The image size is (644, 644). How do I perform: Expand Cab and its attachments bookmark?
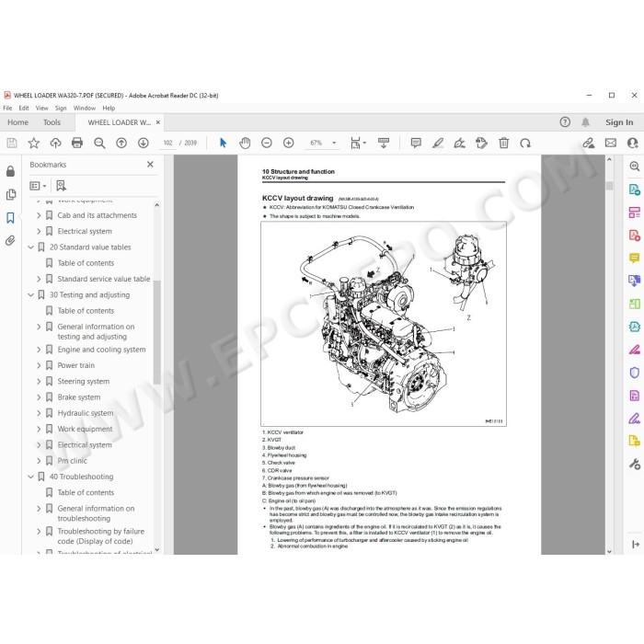(x=39, y=215)
